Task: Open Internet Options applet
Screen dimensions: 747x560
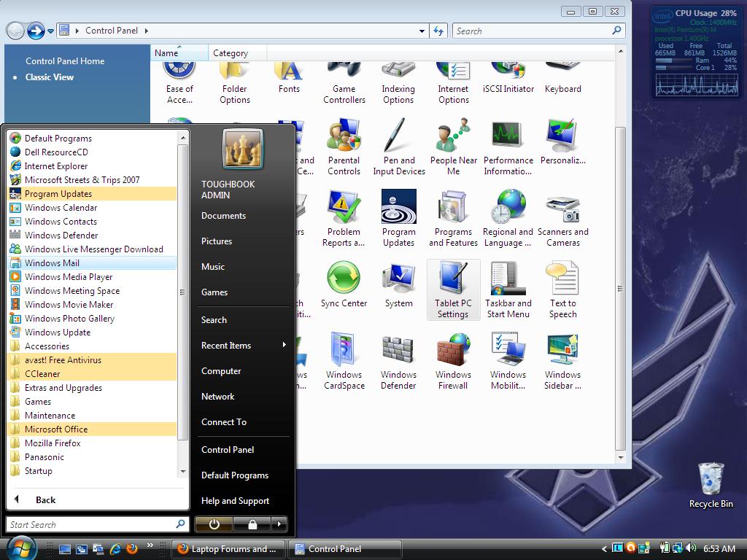Action: coord(453,83)
